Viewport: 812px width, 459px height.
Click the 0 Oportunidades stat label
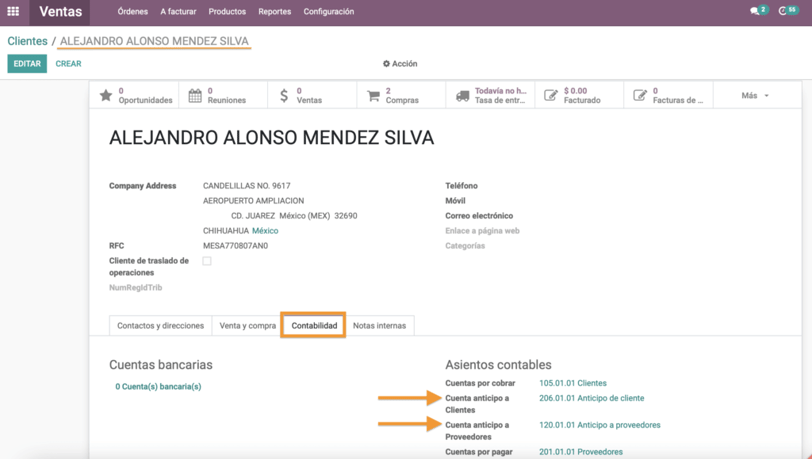tap(146, 96)
